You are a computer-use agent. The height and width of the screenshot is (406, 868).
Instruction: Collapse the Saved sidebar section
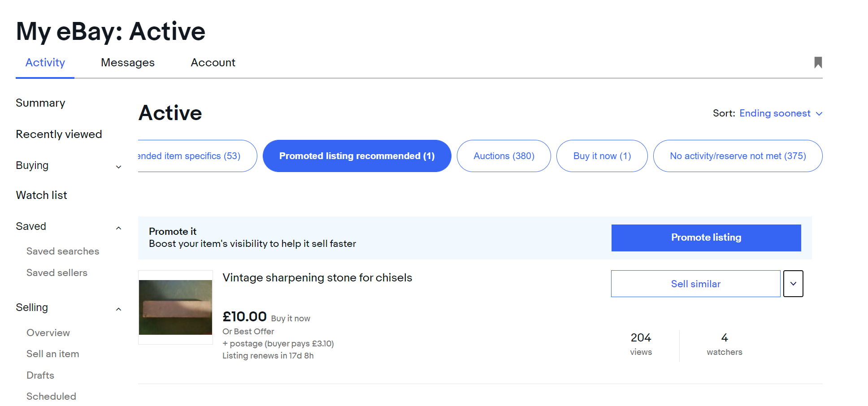[x=118, y=228]
